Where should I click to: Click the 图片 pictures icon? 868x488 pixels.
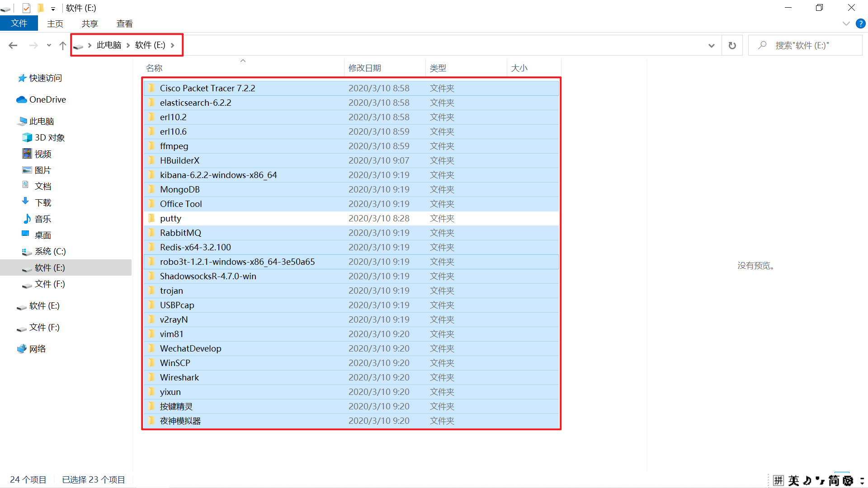coord(27,170)
